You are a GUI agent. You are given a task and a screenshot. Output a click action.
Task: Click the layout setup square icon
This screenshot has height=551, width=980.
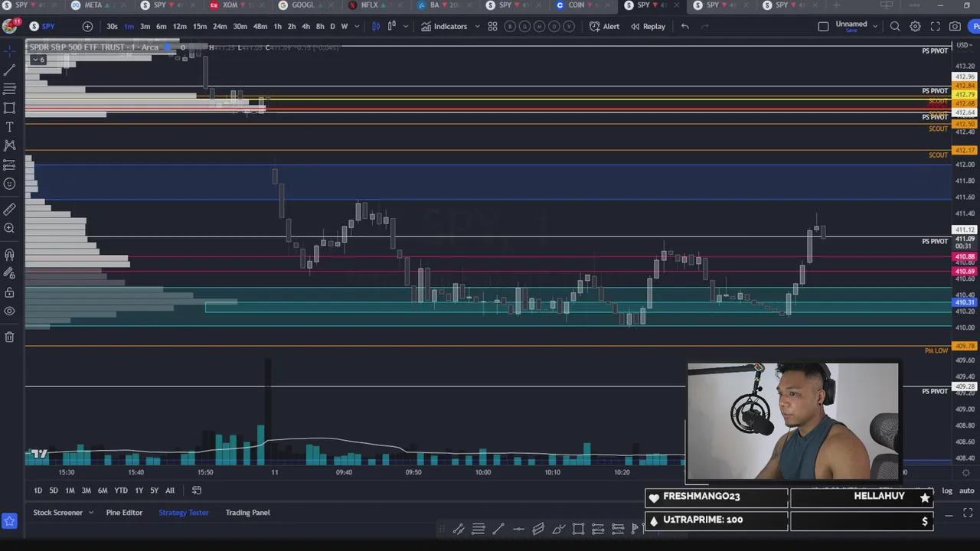[x=823, y=26]
